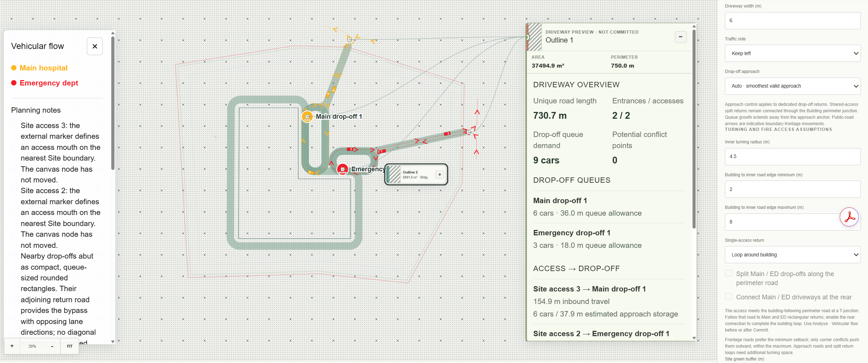
Task: Select the Emergency drop-off 1 queue row
Action: click(x=609, y=239)
